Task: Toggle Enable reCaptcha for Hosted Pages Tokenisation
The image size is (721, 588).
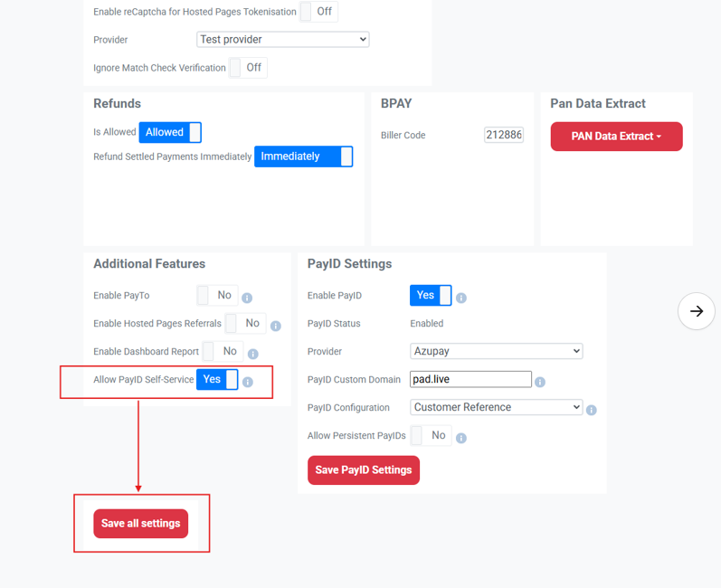Action: [x=318, y=12]
